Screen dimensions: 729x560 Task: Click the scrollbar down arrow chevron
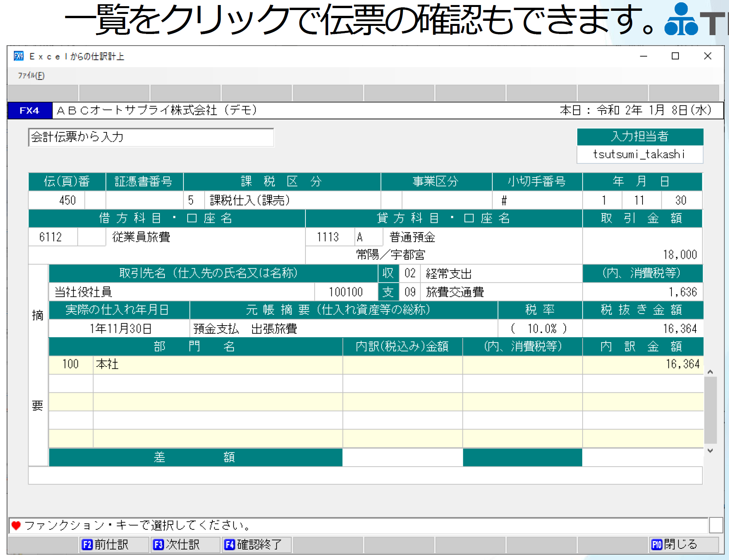click(x=709, y=450)
